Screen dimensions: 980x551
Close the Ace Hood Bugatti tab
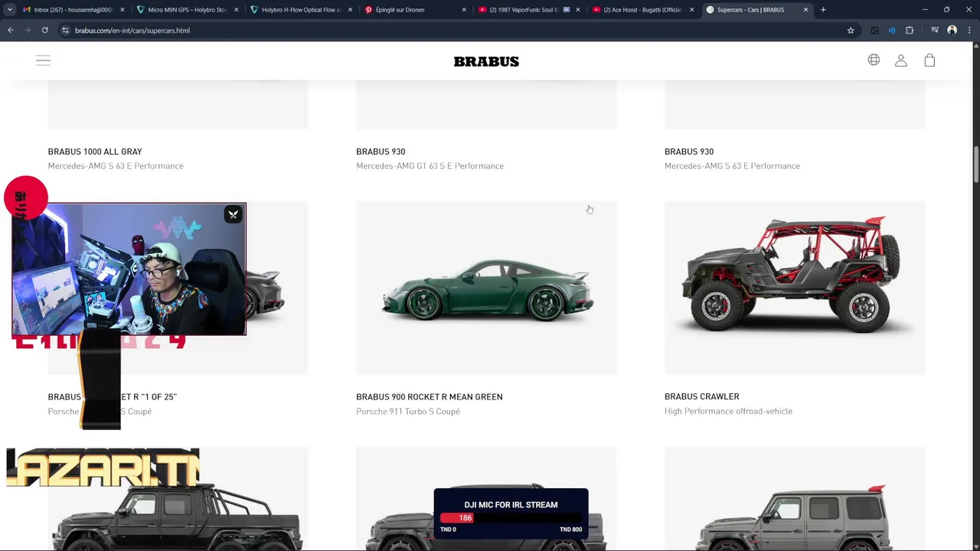[692, 10]
